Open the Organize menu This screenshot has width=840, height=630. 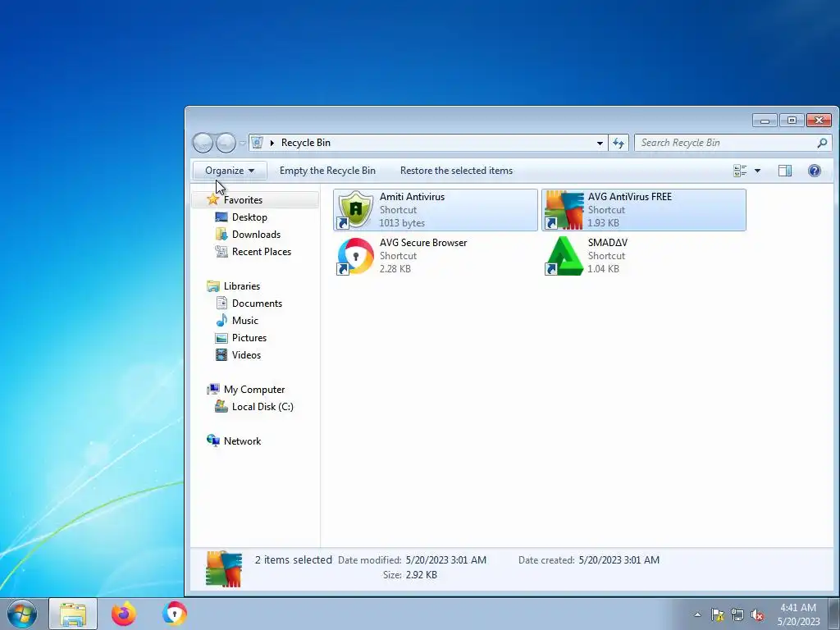230,171
